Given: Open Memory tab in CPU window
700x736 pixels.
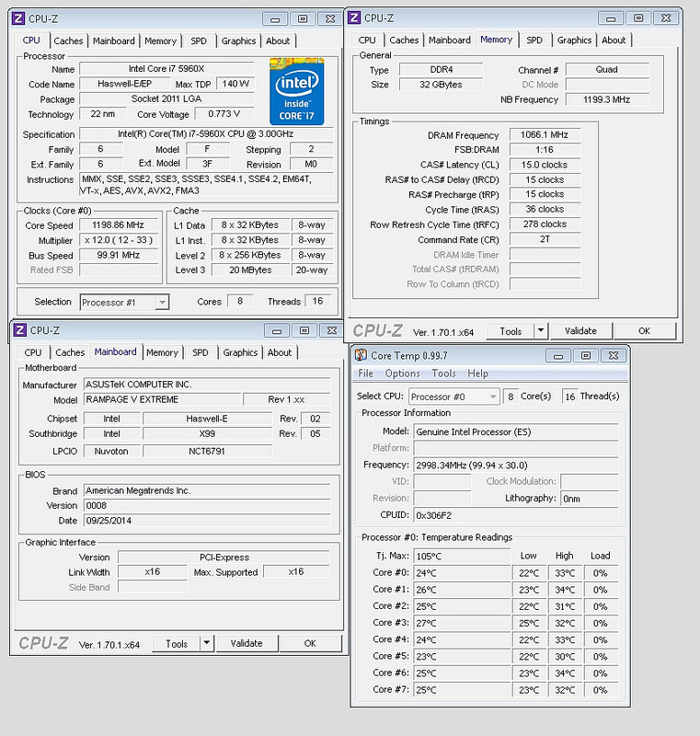Looking at the screenshot, I should (160, 40).
